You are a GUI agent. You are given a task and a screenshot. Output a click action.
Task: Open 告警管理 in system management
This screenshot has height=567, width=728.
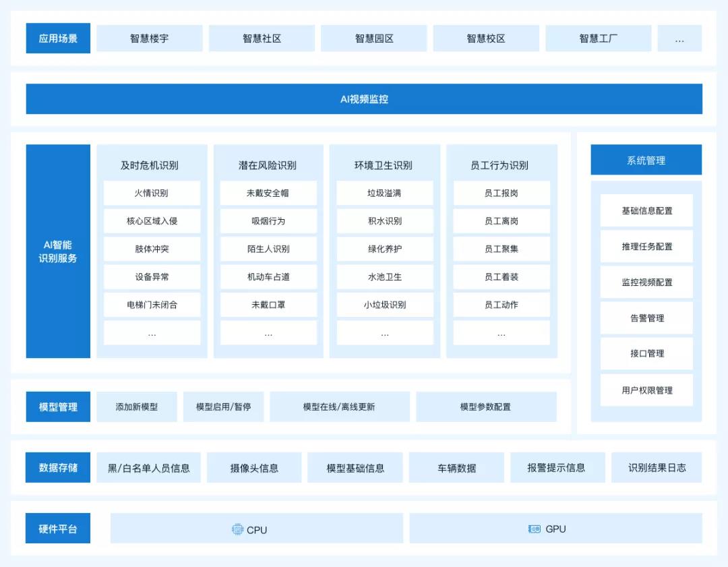pos(646,318)
